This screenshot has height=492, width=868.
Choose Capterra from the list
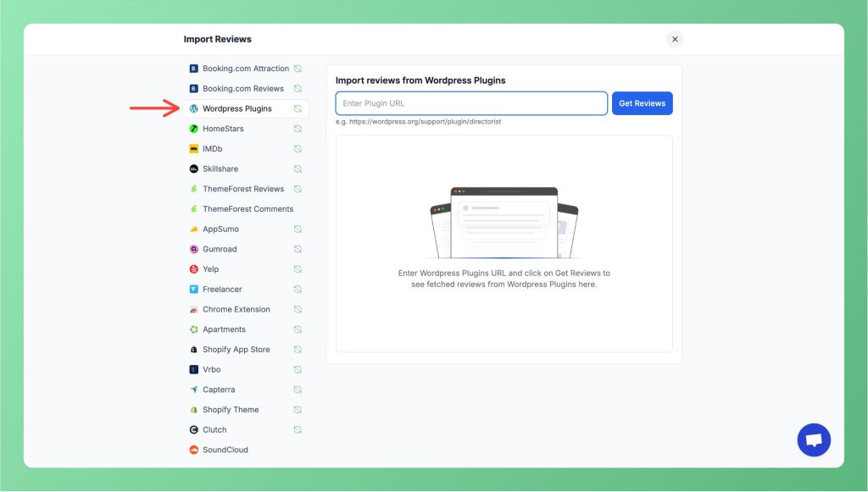pyautogui.click(x=246, y=390)
